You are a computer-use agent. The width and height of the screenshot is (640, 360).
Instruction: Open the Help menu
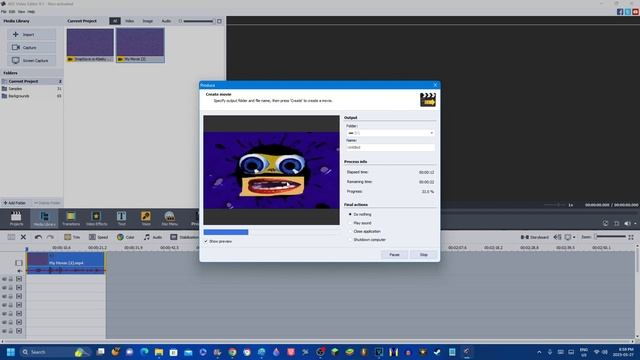pyautogui.click(x=31, y=12)
